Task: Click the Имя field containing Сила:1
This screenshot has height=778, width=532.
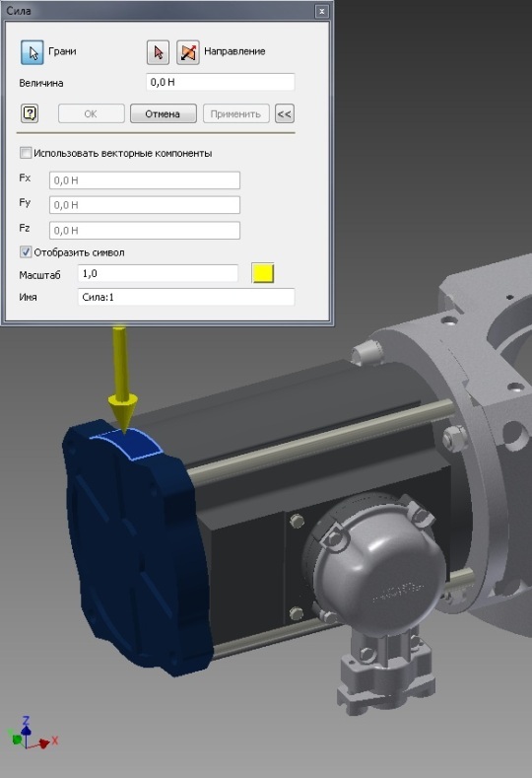Action: coord(186,297)
